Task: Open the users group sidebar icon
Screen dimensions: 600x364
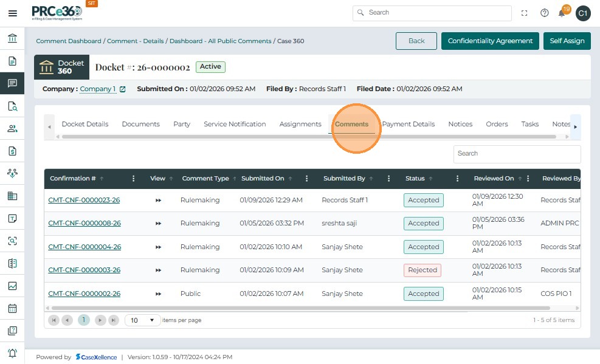Action: [x=12, y=128]
